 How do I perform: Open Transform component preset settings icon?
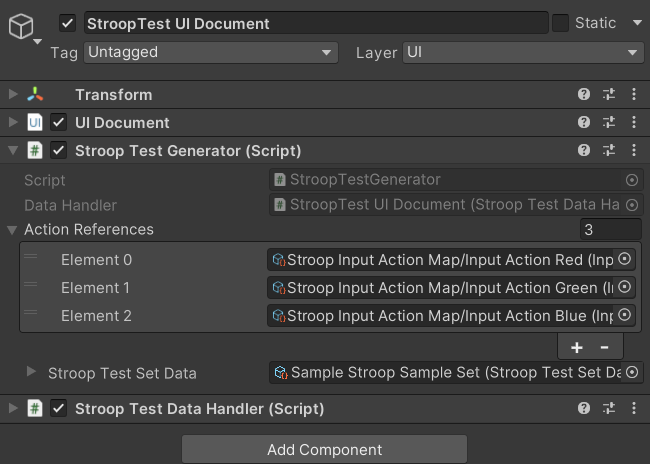click(609, 95)
